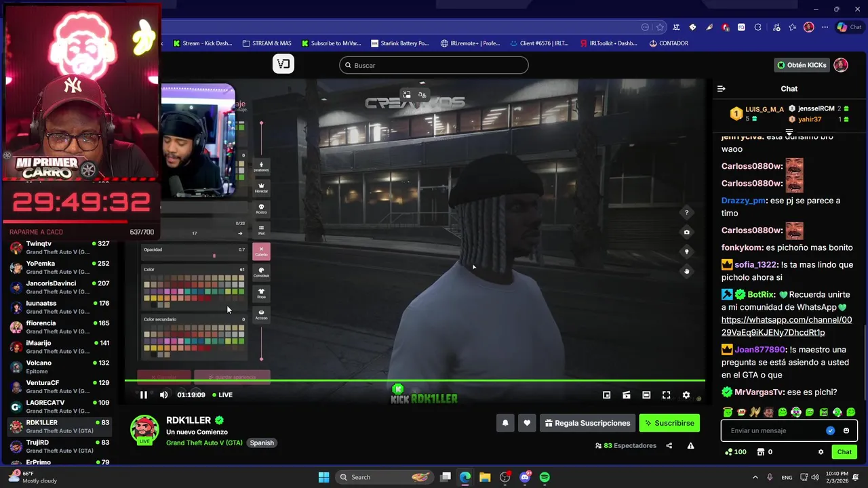Screen dimensions: 868x488
Task: Add page to favorites star icon
Action: pyautogui.click(x=660, y=27)
